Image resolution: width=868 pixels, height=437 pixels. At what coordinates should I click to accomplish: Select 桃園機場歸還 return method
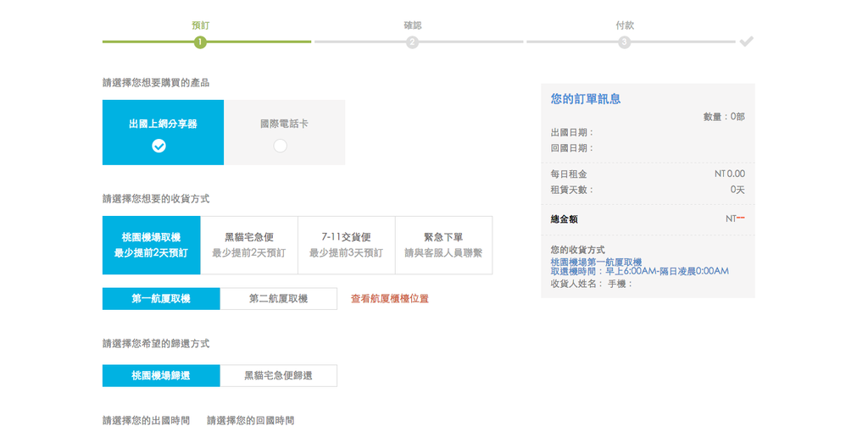161,375
